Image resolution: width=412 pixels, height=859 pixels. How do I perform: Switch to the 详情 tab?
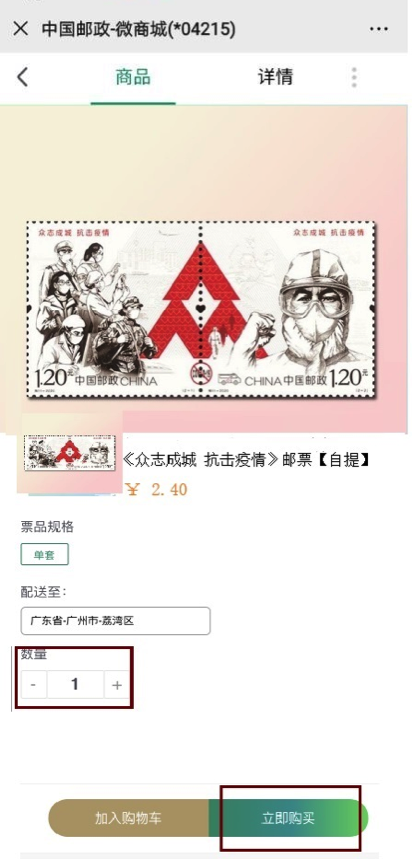[276, 77]
